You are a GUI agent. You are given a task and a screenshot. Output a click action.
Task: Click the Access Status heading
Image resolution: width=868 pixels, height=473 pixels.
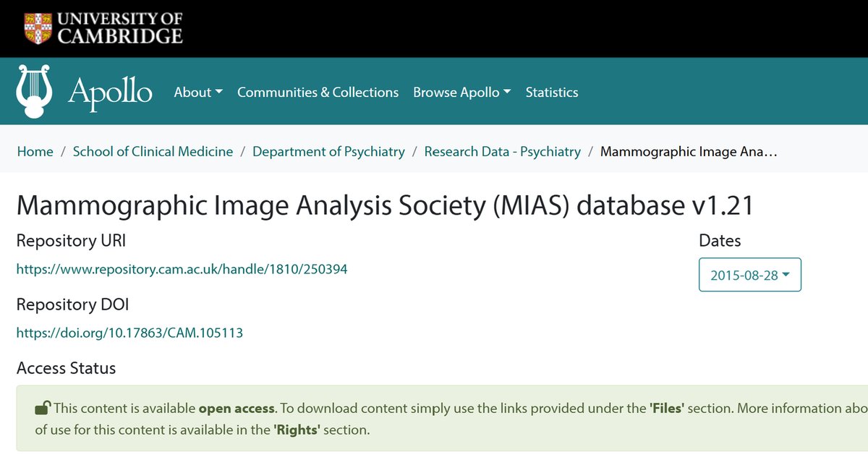click(x=67, y=368)
